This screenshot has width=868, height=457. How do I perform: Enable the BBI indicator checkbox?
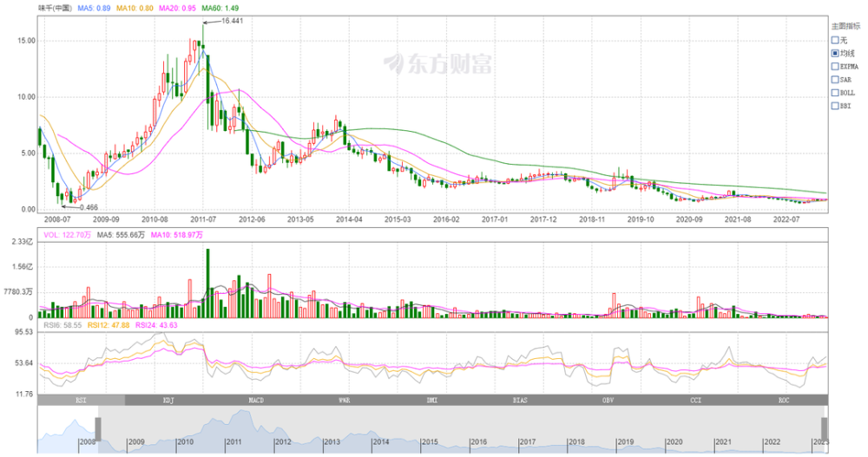(x=835, y=106)
